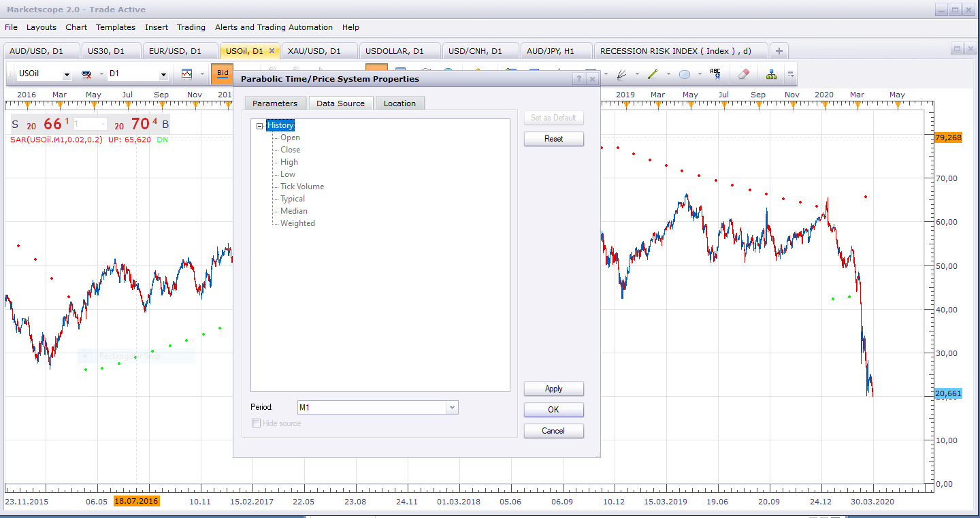980x518 pixels.
Task: Click the Apply button
Action: tap(554, 389)
